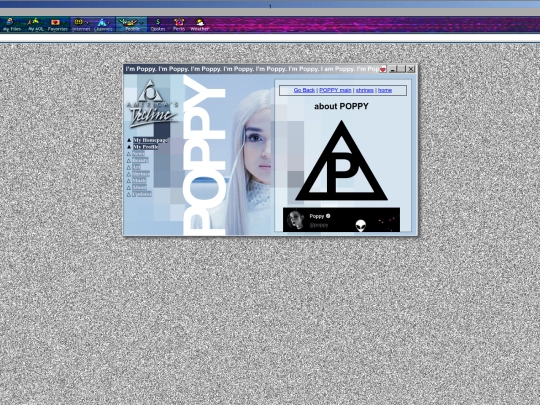The image size is (540, 405).
Task: Open the Music sidebar item
Action: pos(139,180)
